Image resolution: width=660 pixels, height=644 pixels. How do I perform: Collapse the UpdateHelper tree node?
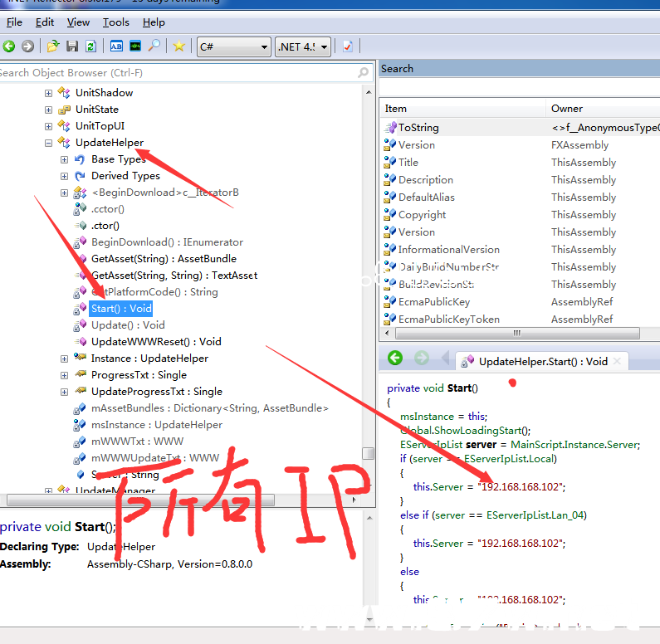pyautogui.click(x=49, y=143)
